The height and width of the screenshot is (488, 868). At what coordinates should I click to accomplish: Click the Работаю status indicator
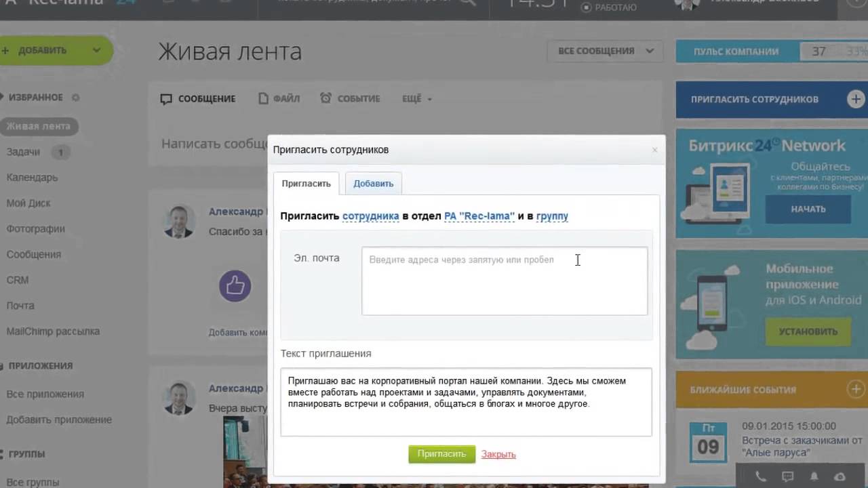click(x=609, y=7)
